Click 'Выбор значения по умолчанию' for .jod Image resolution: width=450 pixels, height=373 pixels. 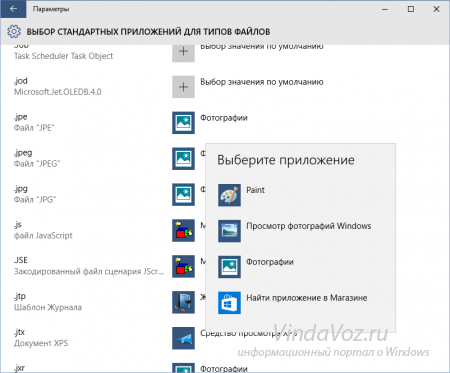(262, 82)
